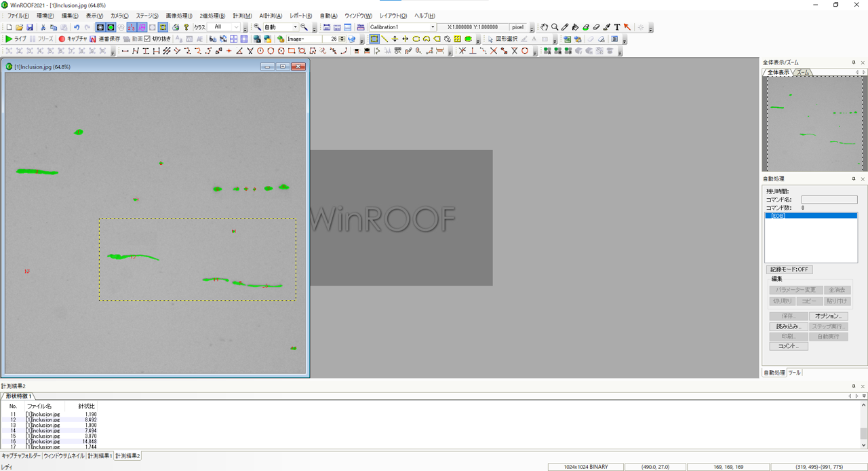This screenshot has width=868, height=471.
Task: Click the 読み込み... button
Action: 788,326
